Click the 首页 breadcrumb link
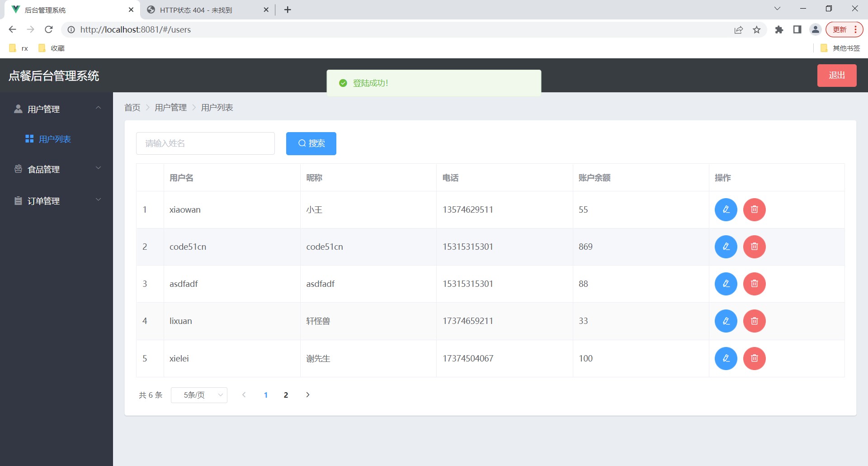 pyautogui.click(x=132, y=108)
